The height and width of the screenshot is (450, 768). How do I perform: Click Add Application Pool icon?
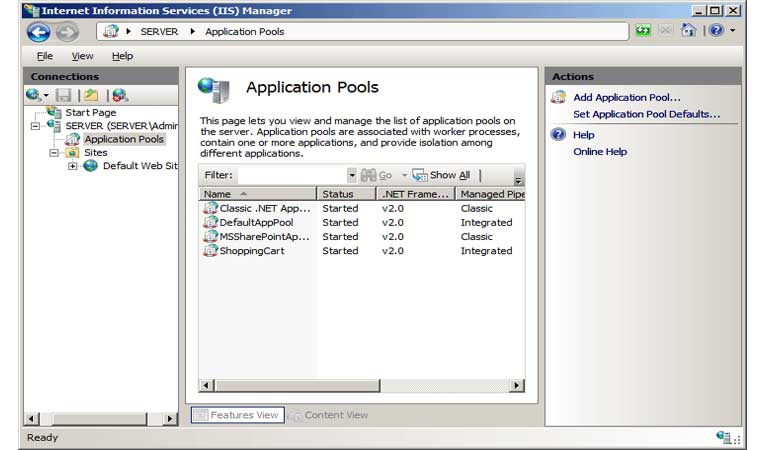pos(558,97)
